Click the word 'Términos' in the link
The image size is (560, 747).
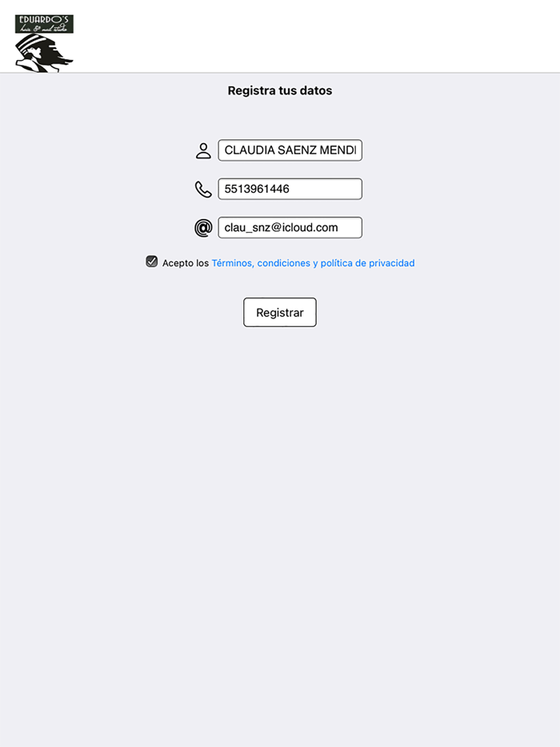pyautogui.click(x=233, y=263)
